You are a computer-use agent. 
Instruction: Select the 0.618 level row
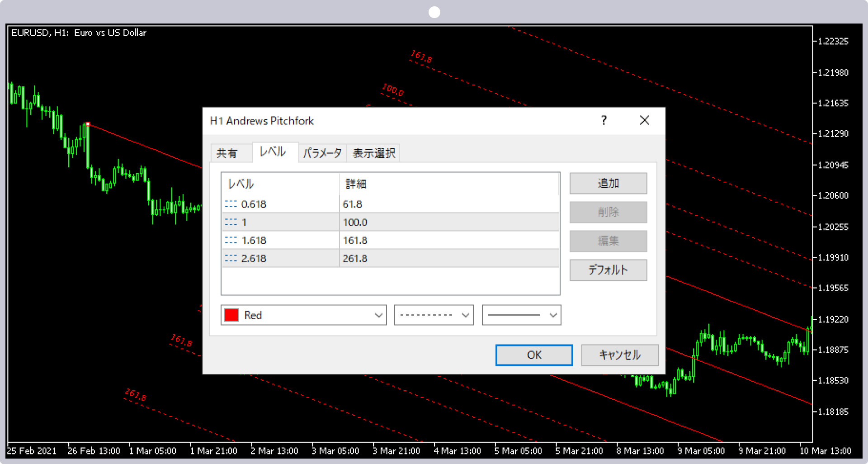(x=391, y=204)
